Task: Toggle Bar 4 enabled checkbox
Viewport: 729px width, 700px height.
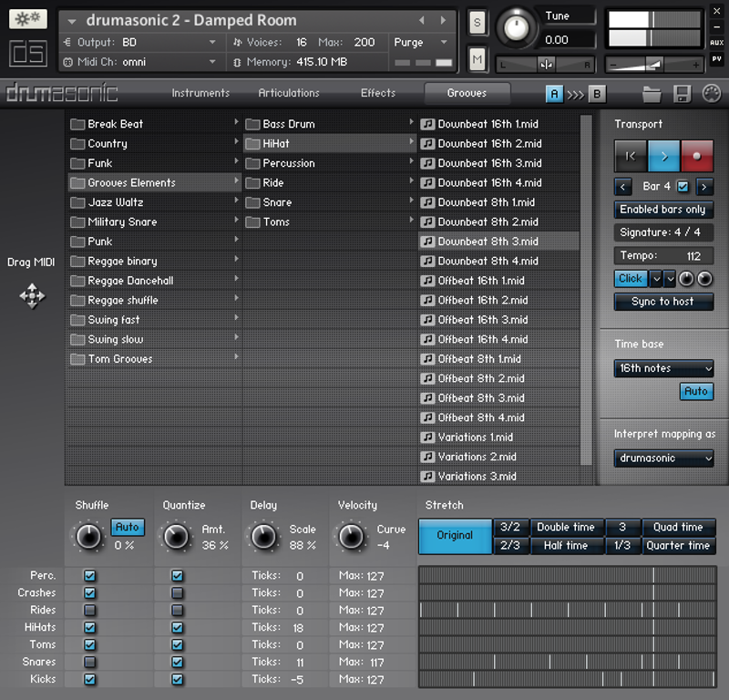Action: click(x=683, y=187)
